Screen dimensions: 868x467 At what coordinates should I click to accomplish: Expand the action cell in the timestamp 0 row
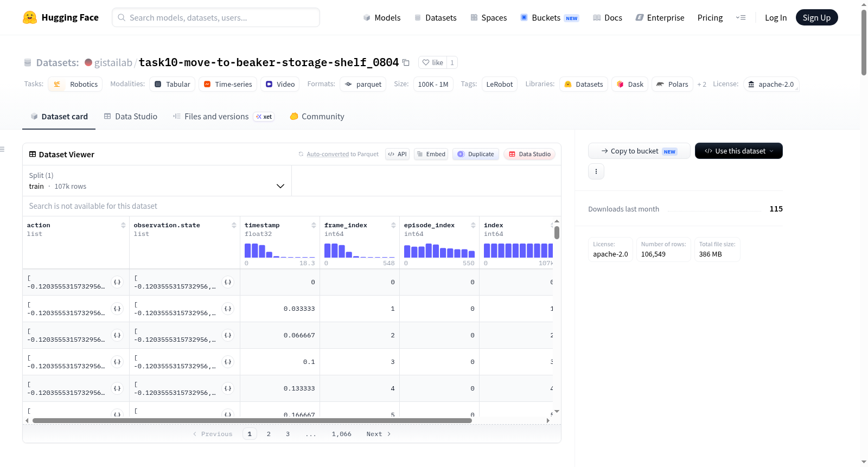pyautogui.click(x=117, y=282)
